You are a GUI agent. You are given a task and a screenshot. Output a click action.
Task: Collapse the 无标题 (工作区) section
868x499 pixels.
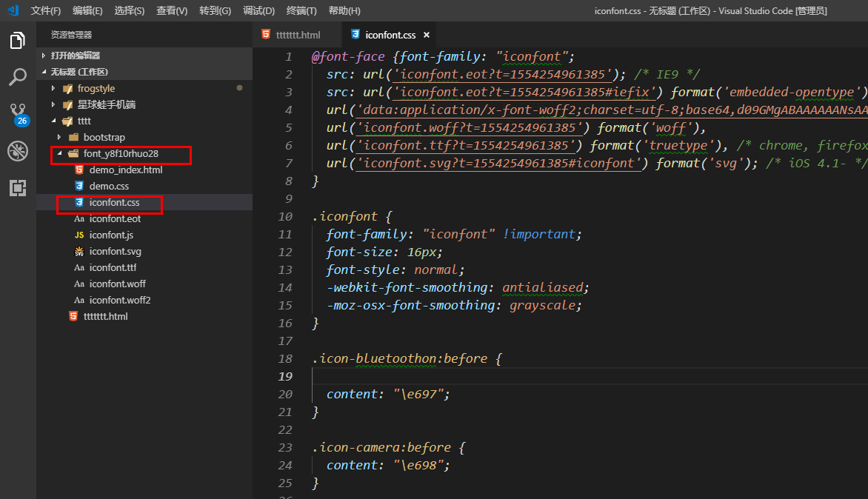point(44,71)
